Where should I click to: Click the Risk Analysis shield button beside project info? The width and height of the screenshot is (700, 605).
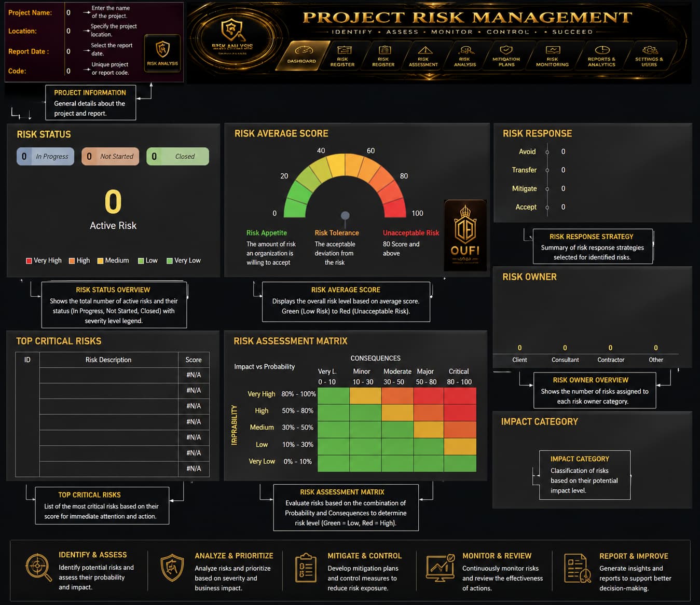pyautogui.click(x=162, y=53)
